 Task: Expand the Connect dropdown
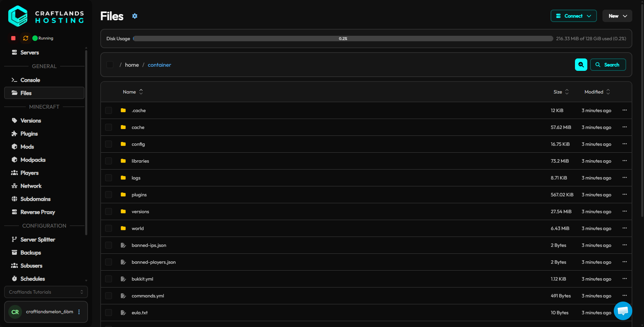click(574, 16)
